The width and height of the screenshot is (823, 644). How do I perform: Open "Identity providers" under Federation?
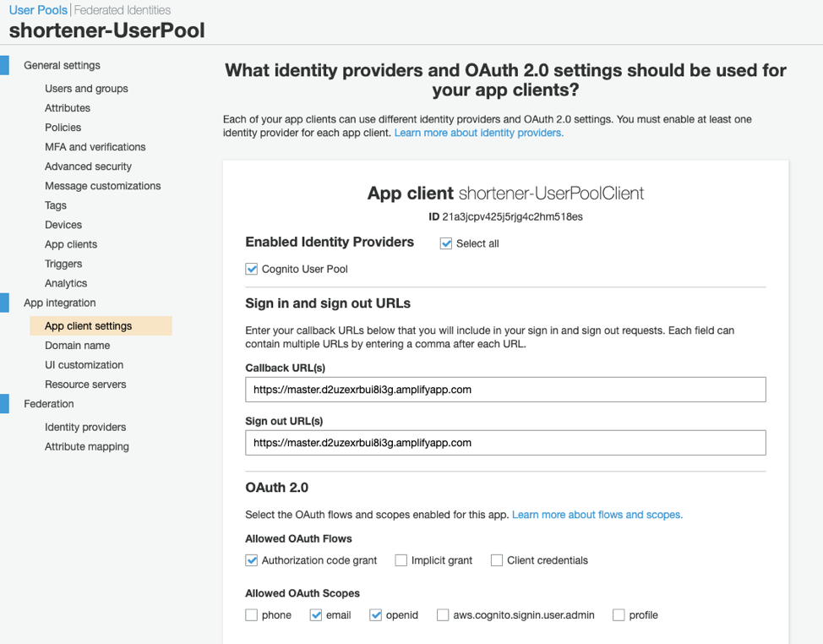click(84, 427)
